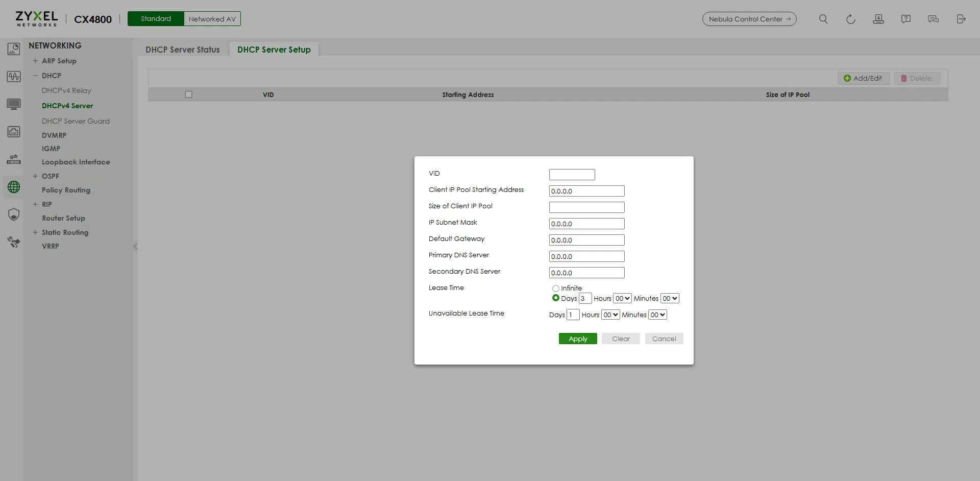The height and width of the screenshot is (481, 980).
Task: Open DHCP Server Guard menu item
Action: click(76, 121)
